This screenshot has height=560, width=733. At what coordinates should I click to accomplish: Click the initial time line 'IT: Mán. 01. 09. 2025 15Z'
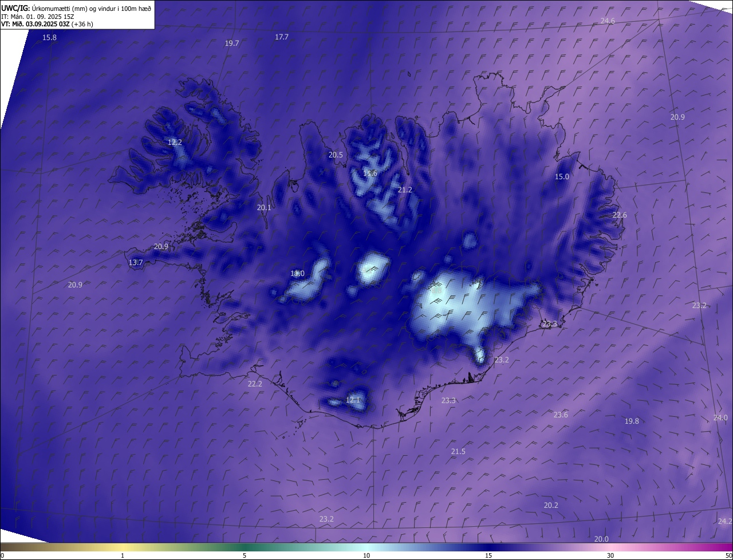click(37, 17)
